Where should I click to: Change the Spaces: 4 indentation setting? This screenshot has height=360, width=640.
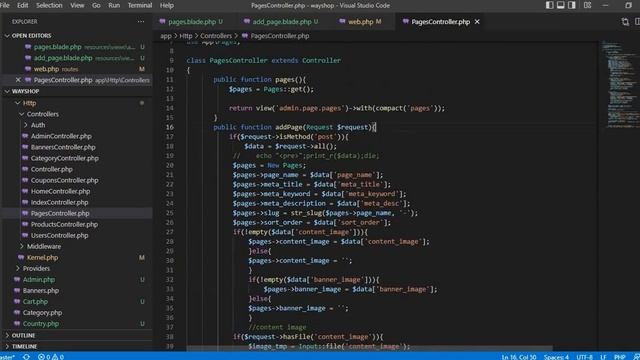click(x=556, y=357)
